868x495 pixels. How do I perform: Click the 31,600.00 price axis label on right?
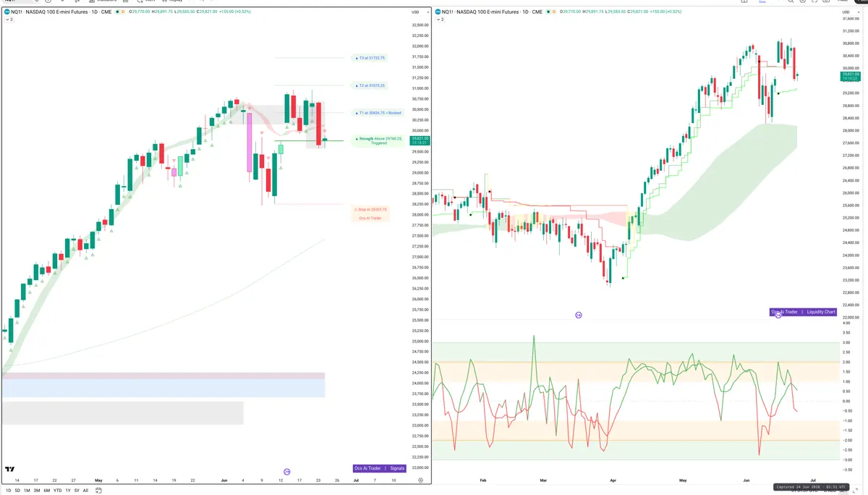pyautogui.click(x=850, y=18)
